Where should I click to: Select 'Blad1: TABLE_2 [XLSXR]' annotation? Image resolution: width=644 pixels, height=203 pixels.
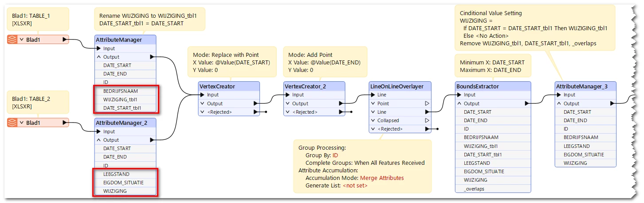click(38, 102)
